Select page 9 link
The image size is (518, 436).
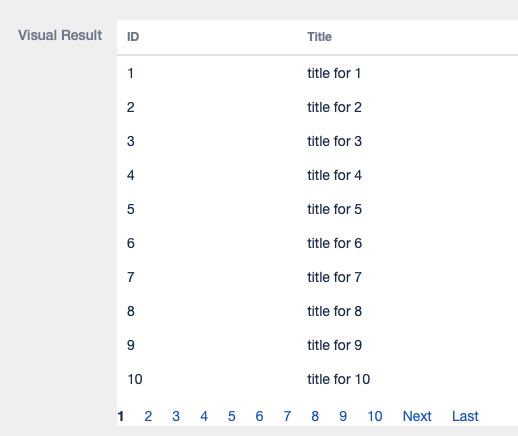(x=343, y=416)
